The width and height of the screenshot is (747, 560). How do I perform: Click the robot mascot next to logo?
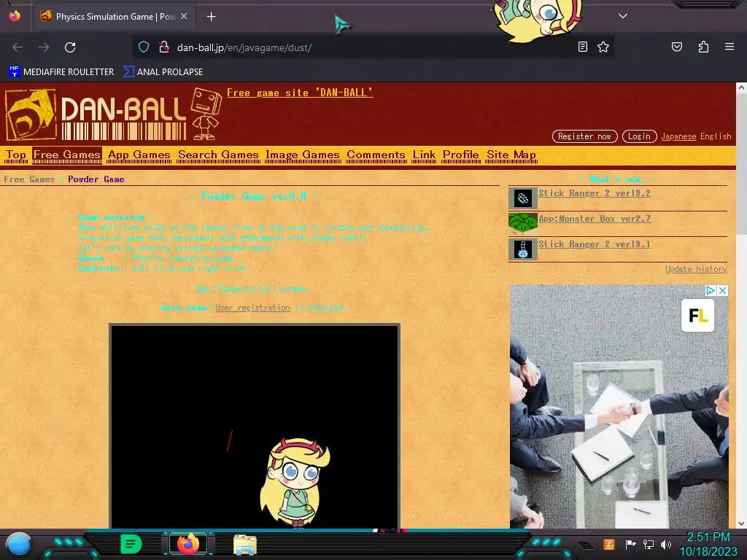click(206, 114)
